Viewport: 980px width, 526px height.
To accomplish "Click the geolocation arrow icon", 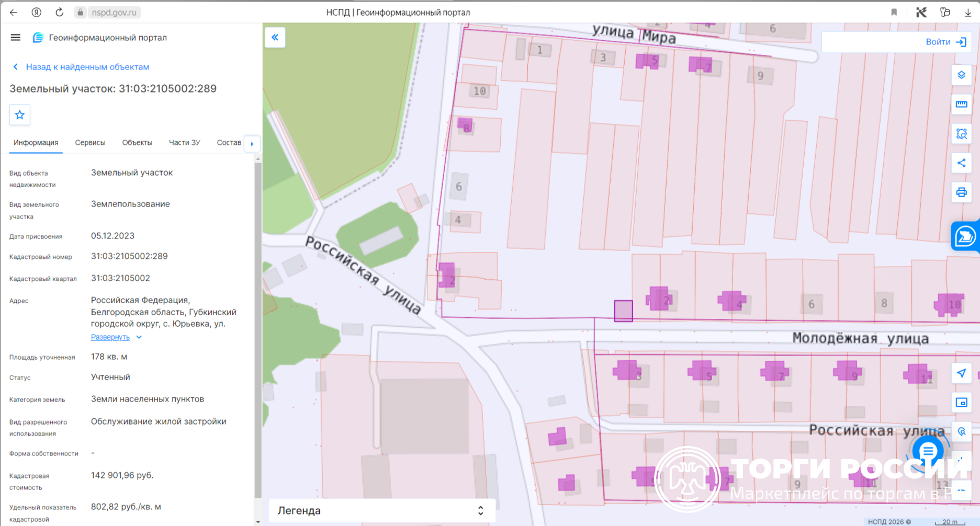I will (961, 373).
